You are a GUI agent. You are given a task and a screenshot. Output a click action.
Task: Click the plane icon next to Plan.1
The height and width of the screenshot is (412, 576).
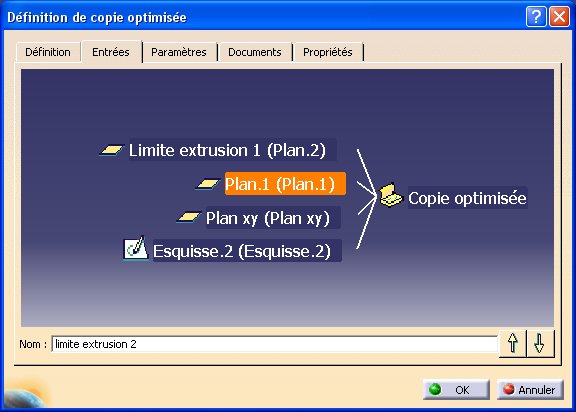point(208,184)
